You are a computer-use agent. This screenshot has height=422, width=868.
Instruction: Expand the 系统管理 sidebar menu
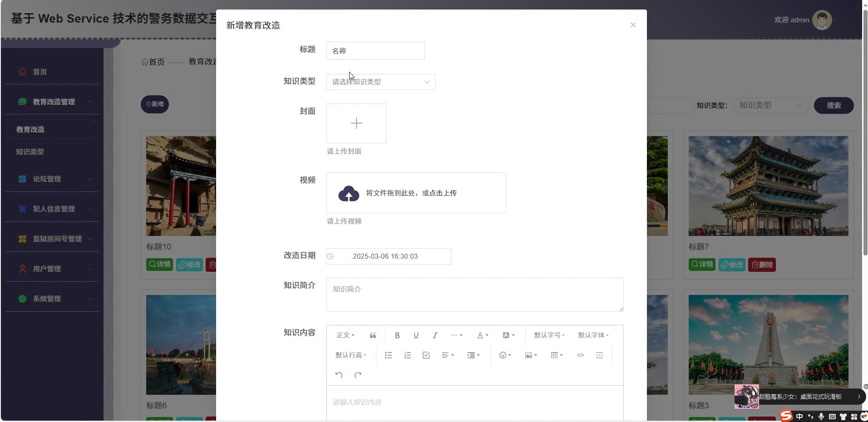click(x=52, y=299)
